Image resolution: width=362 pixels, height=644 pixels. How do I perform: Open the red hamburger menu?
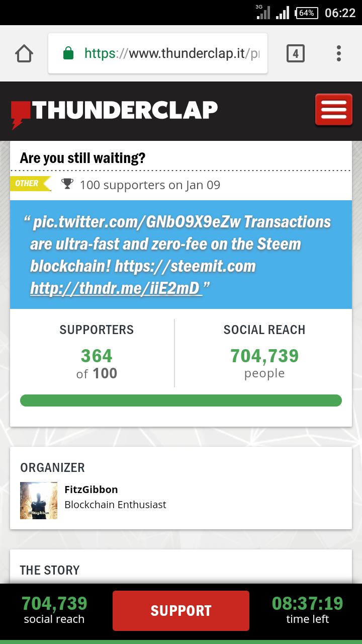click(334, 110)
